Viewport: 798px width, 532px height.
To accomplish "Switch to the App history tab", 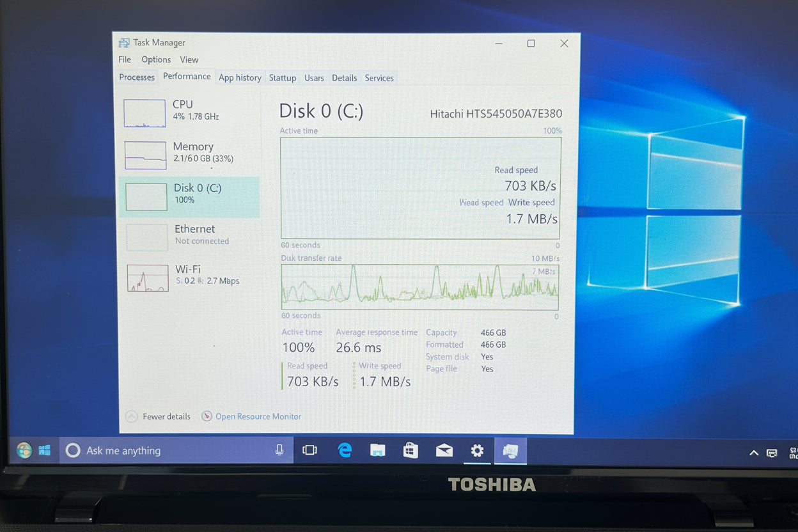I will [x=240, y=77].
